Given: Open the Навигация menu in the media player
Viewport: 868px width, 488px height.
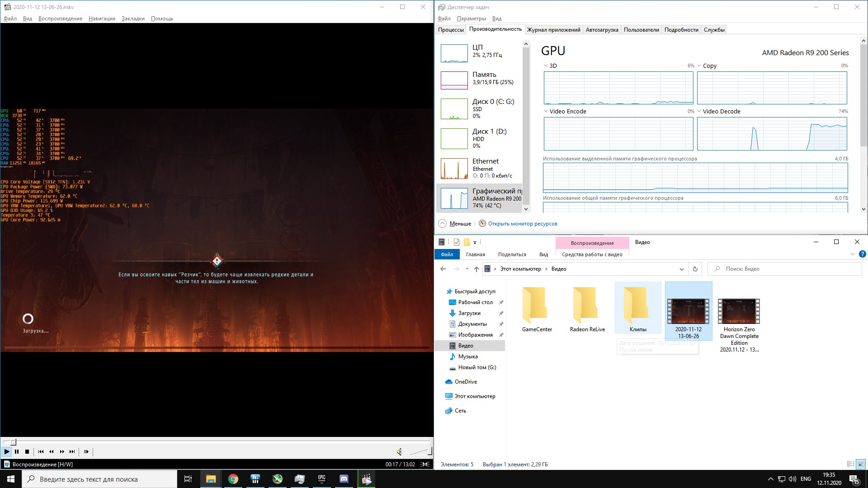Looking at the screenshot, I should point(102,19).
